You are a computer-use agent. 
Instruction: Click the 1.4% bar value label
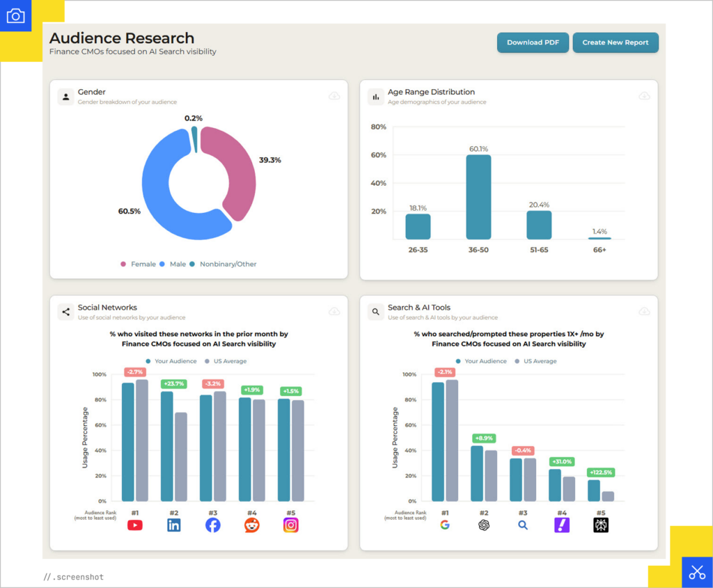[x=600, y=231]
